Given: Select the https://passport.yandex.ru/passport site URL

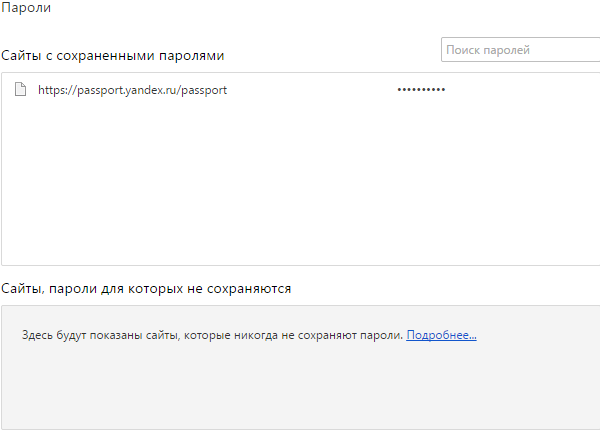Looking at the screenshot, I should (x=132, y=90).
